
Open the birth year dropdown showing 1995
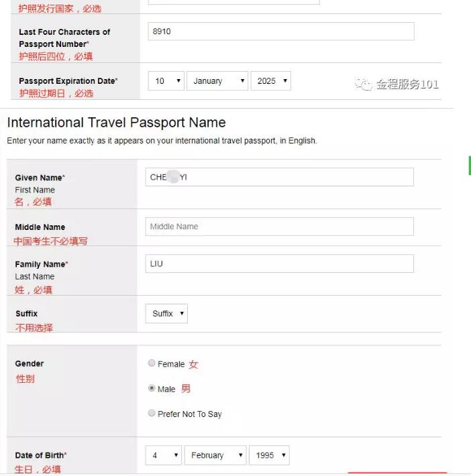click(x=270, y=455)
